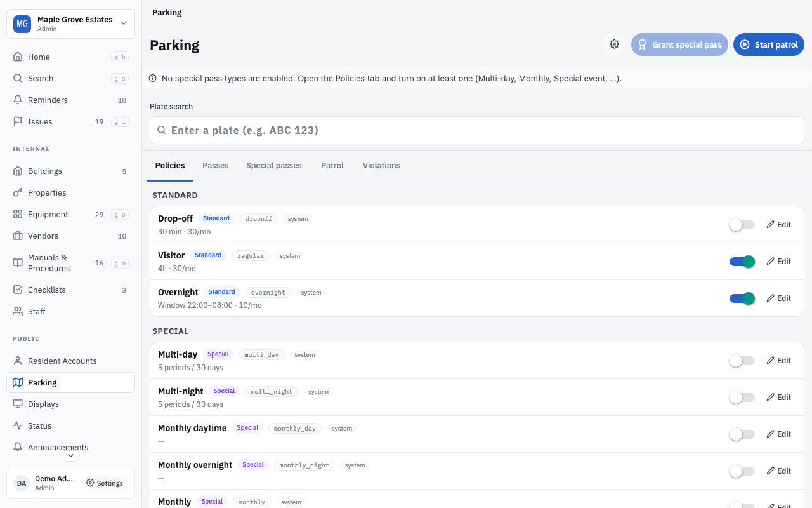Click the Announcements bell icon
The width and height of the screenshot is (812, 508).
click(x=18, y=447)
